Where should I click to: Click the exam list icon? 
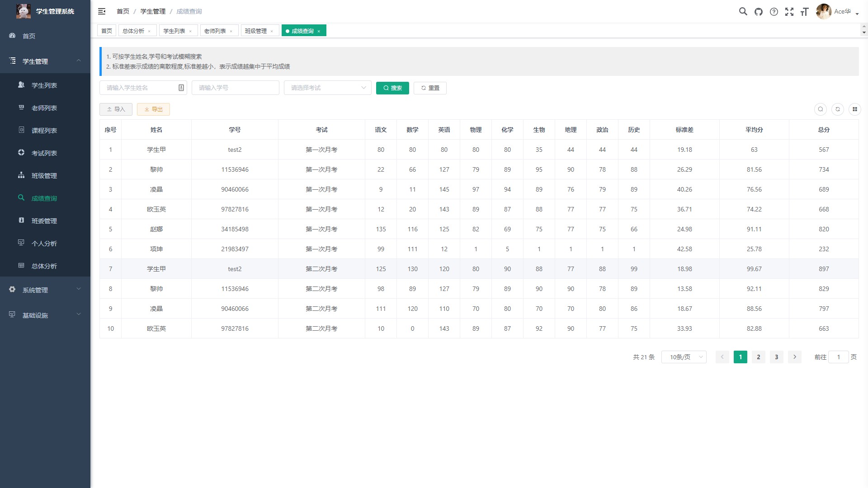[x=21, y=153]
